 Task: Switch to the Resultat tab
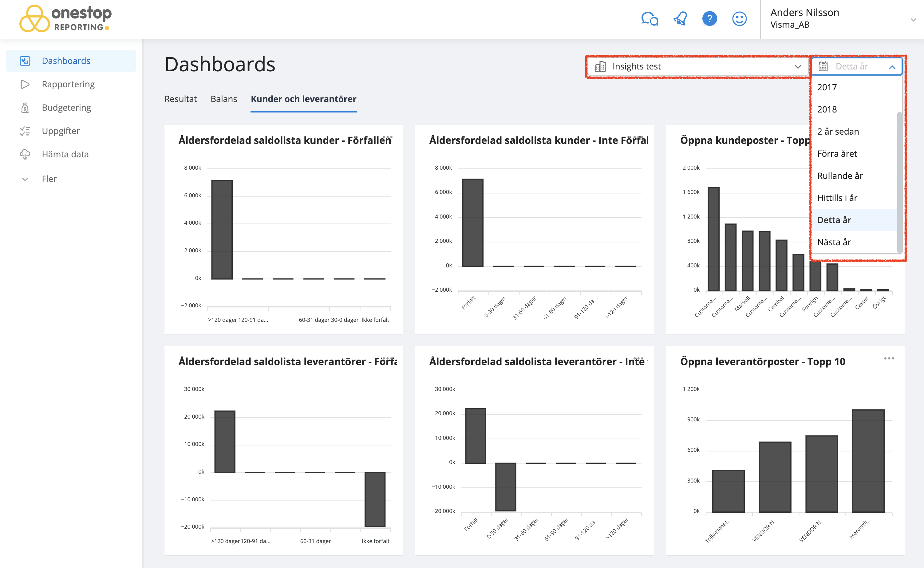click(x=180, y=99)
